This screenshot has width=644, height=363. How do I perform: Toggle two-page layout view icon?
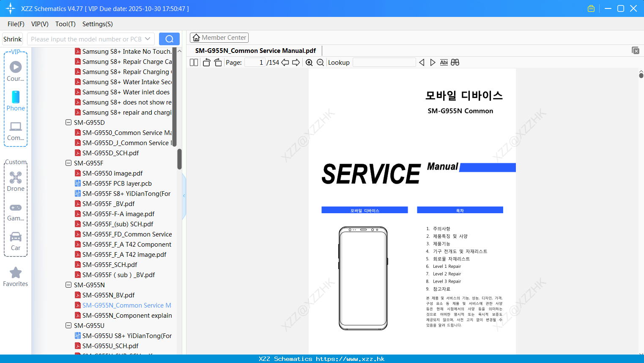click(x=194, y=62)
